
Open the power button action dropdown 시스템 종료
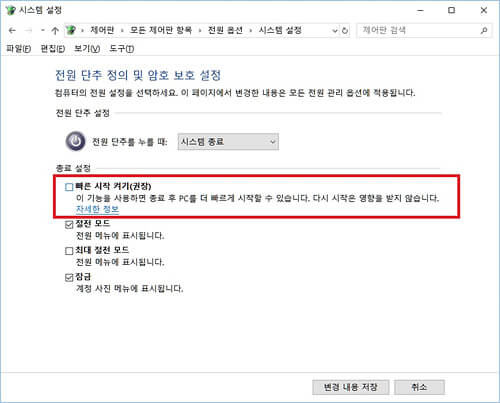coord(228,142)
